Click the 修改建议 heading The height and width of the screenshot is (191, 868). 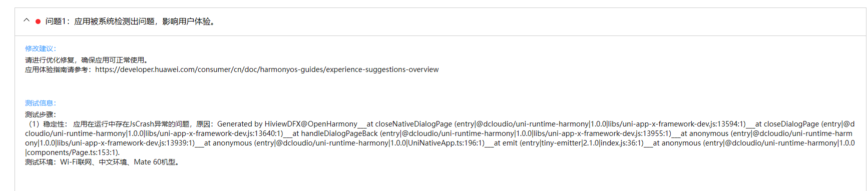coord(41,48)
